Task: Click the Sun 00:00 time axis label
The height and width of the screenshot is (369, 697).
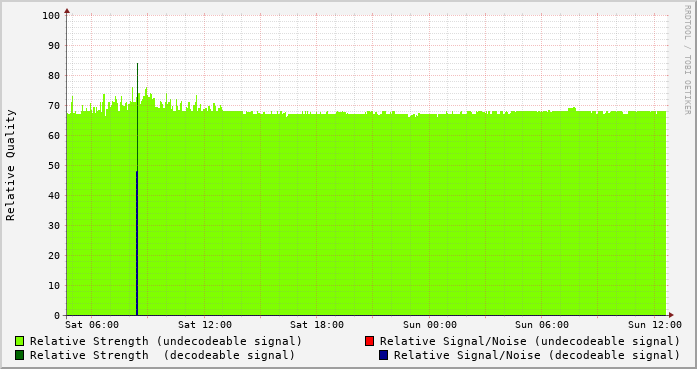Action: point(430,325)
